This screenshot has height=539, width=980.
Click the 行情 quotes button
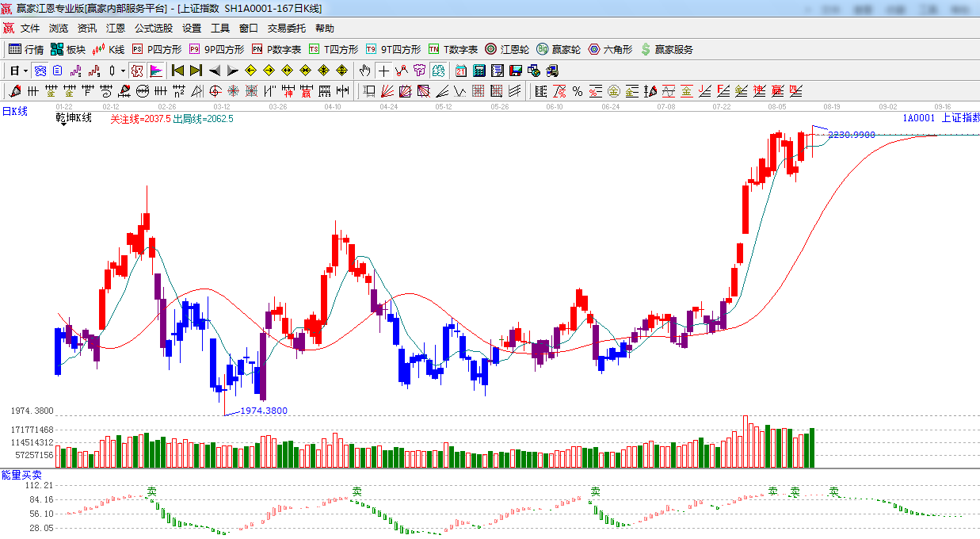(26, 49)
